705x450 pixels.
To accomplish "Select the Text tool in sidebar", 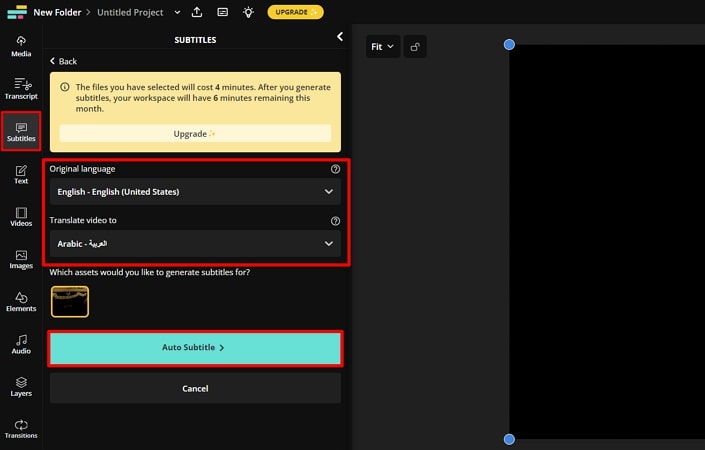I will point(21,174).
